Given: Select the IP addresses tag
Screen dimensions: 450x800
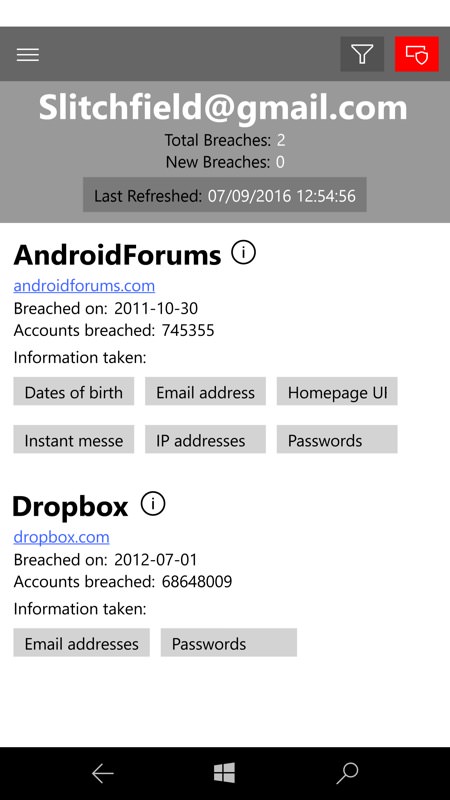Looking at the screenshot, I should 205,439.
